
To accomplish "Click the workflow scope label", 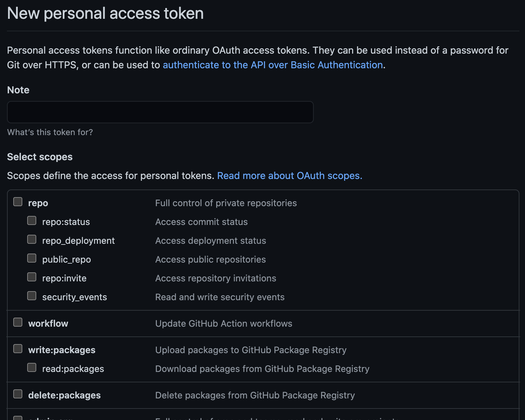I will tap(48, 324).
